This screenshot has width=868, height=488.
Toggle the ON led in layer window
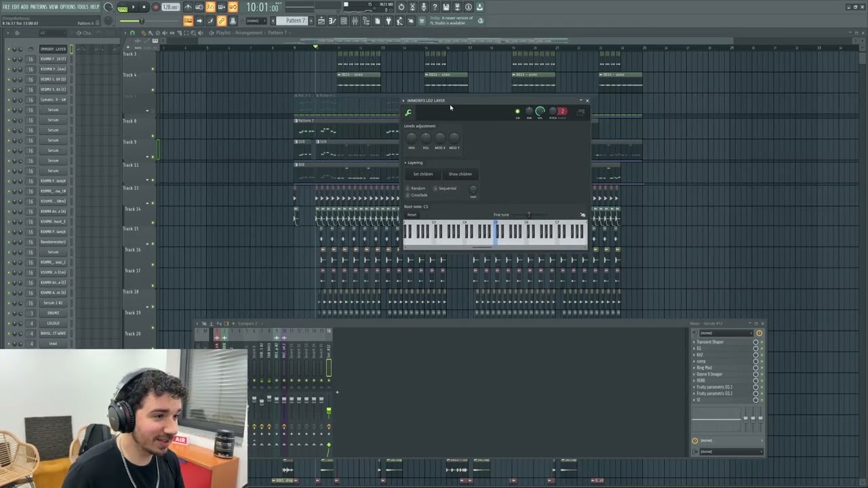coord(517,112)
